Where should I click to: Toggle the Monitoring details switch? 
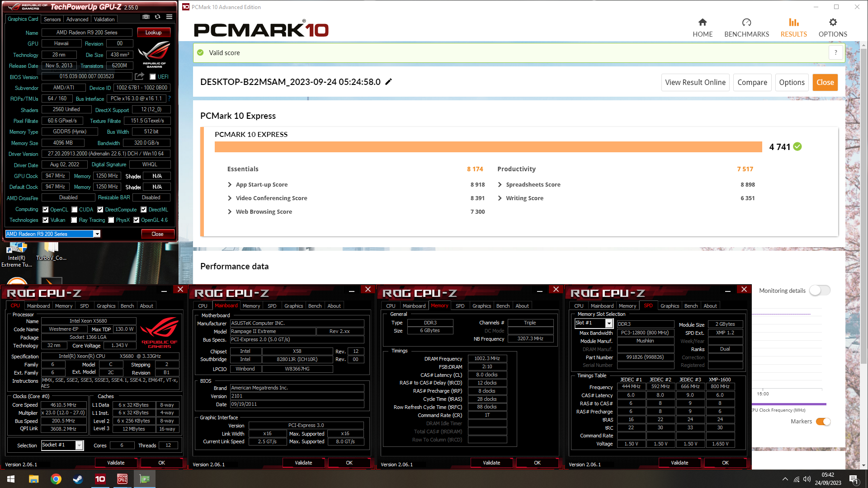click(820, 291)
